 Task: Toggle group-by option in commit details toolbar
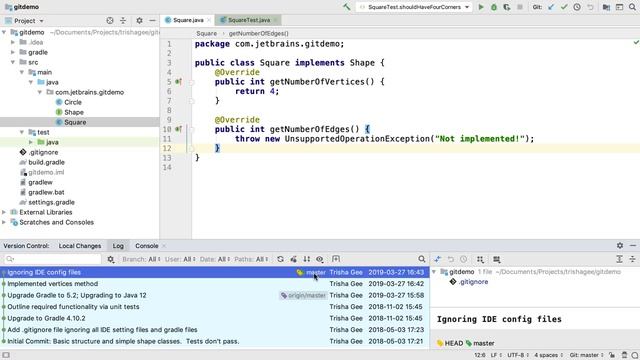tap(480, 259)
